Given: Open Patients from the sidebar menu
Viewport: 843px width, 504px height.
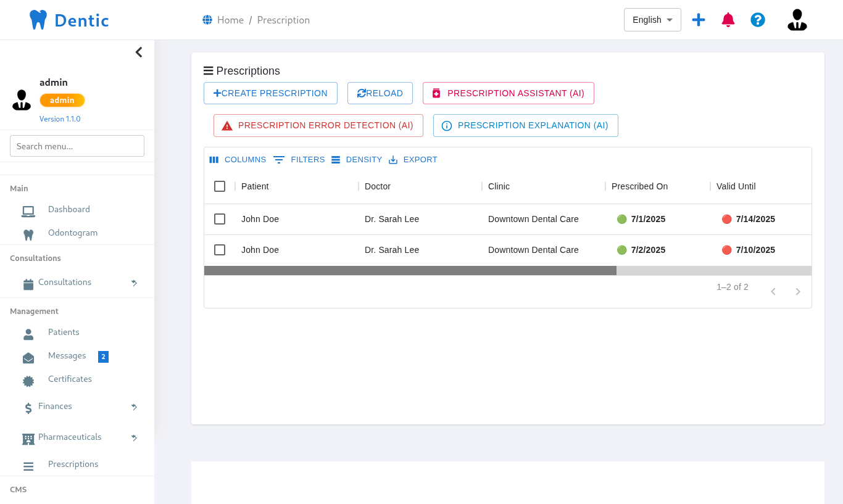Looking at the screenshot, I should pos(64,333).
